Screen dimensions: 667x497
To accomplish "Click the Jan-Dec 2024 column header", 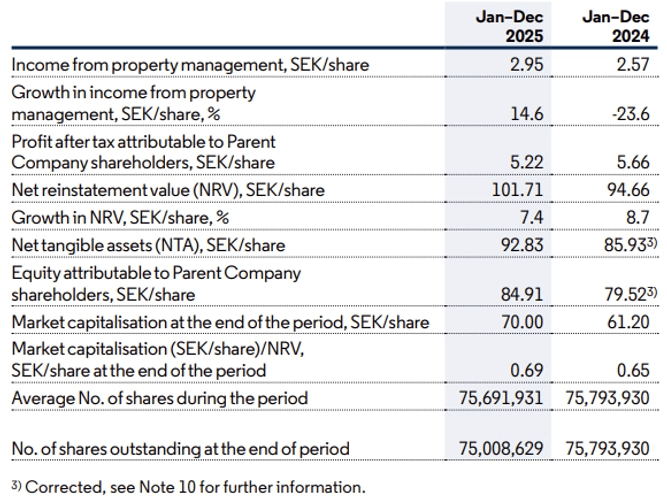I will (618, 27).
